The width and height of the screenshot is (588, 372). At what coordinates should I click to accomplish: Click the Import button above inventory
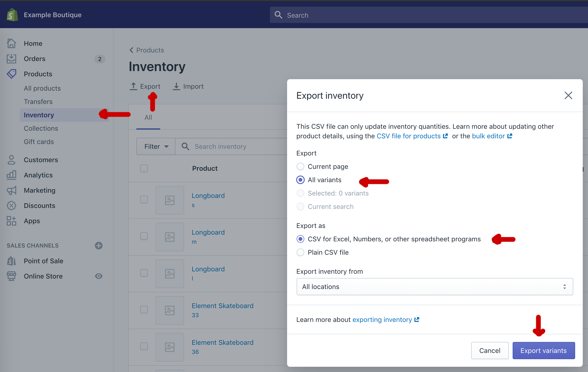click(x=188, y=86)
